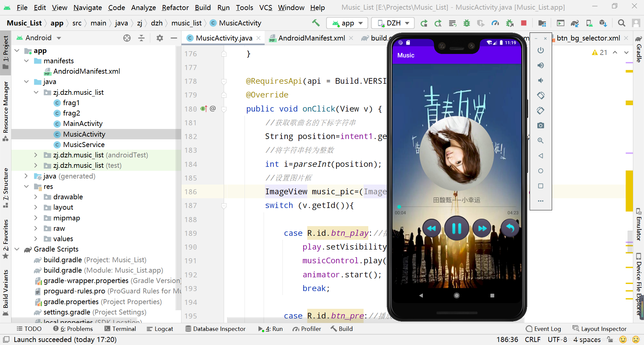Image resolution: width=644 pixels, height=345 pixels.
Task: Click the emulator rotate left icon
Action: pyautogui.click(x=540, y=95)
